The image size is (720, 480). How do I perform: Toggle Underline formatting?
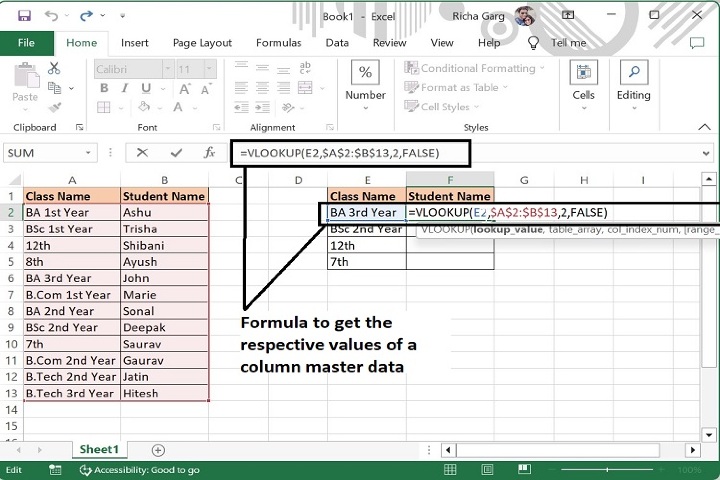pyautogui.click(x=146, y=88)
